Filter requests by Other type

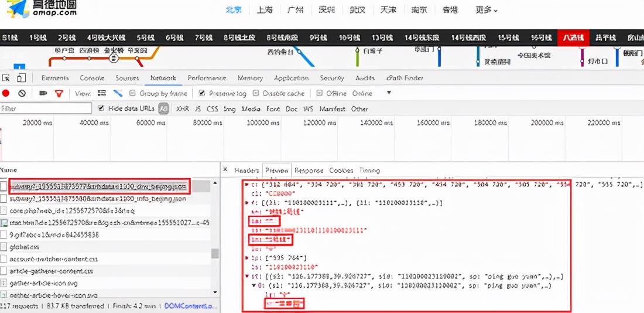pos(359,108)
